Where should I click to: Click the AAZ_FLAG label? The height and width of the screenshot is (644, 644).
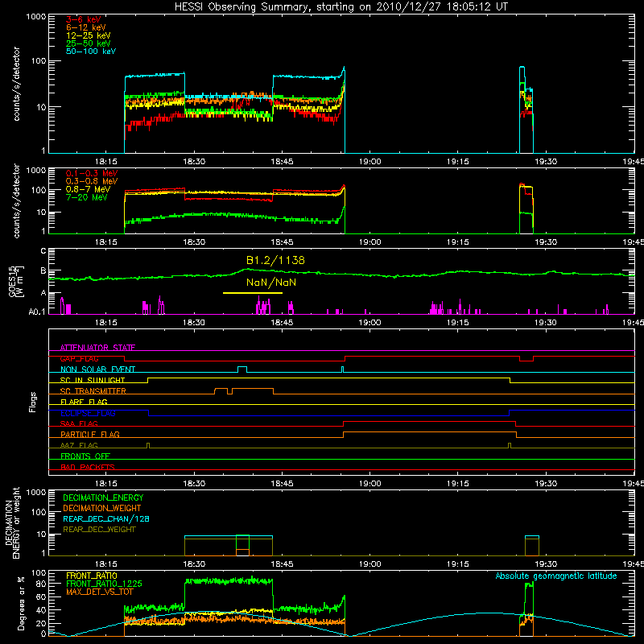[79, 446]
